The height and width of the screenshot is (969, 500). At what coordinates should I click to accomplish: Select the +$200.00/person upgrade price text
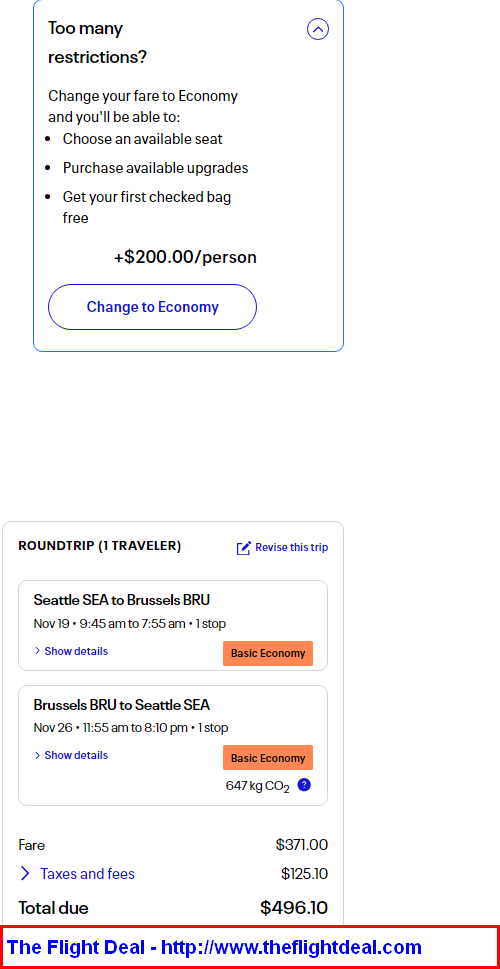[185, 257]
